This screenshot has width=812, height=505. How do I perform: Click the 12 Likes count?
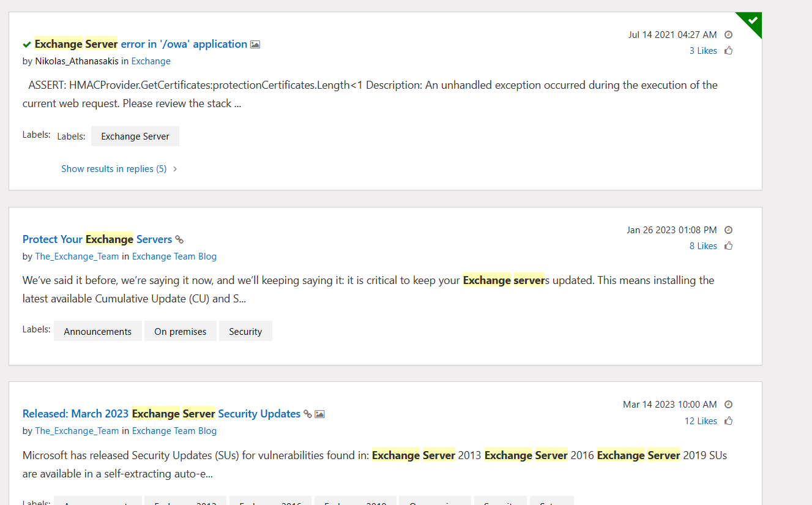click(x=701, y=421)
